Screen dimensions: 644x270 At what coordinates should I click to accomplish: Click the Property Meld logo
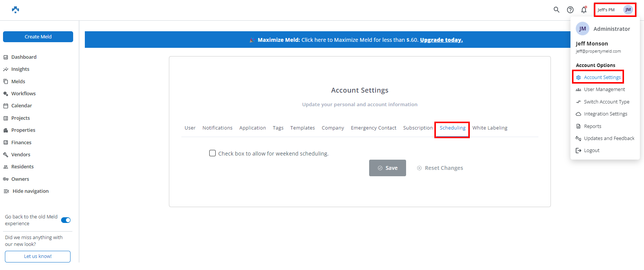point(15,10)
